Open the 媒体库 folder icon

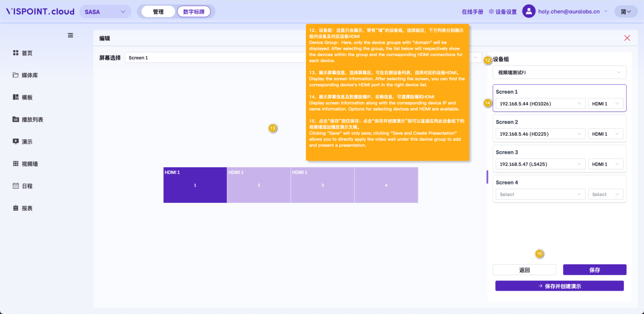16,75
